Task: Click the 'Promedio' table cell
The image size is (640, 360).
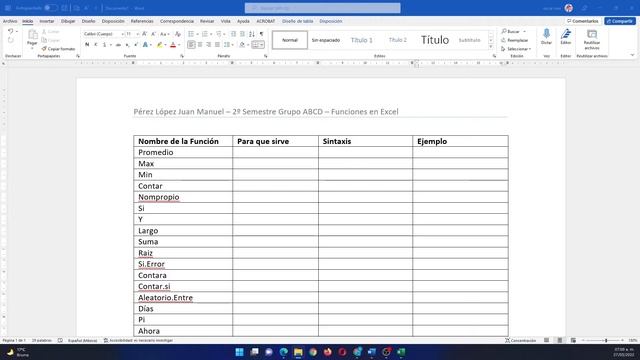Action: coord(183,152)
